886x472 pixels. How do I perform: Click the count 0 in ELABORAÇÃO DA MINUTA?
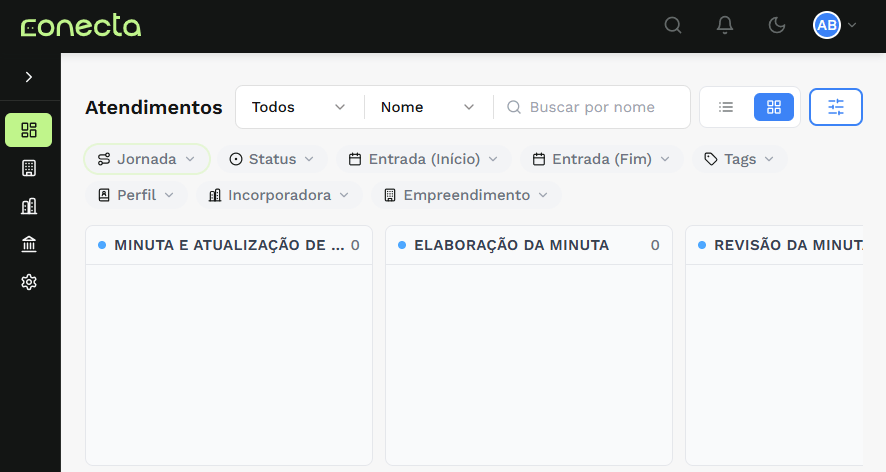655,245
